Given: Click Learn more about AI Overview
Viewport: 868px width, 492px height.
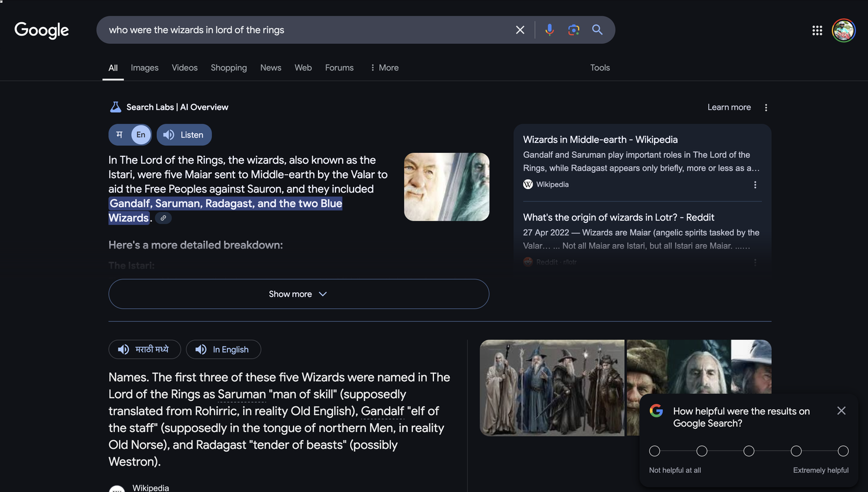Looking at the screenshot, I should pyautogui.click(x=729, y=107).
